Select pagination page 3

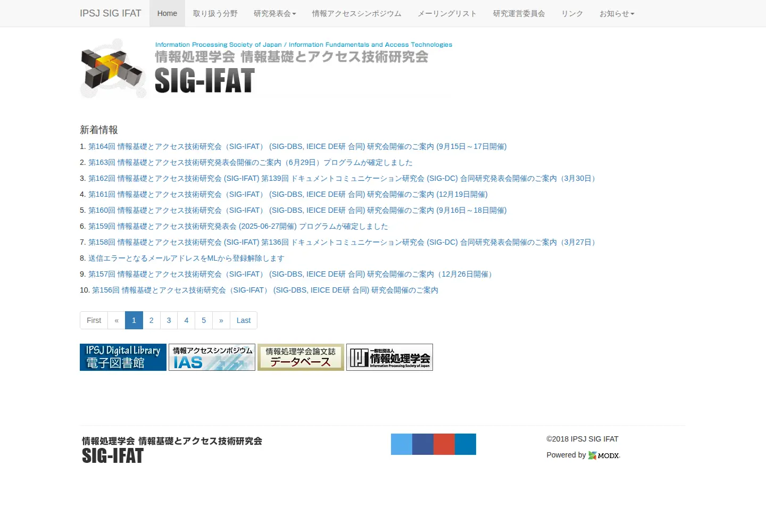tap(169, 320)
